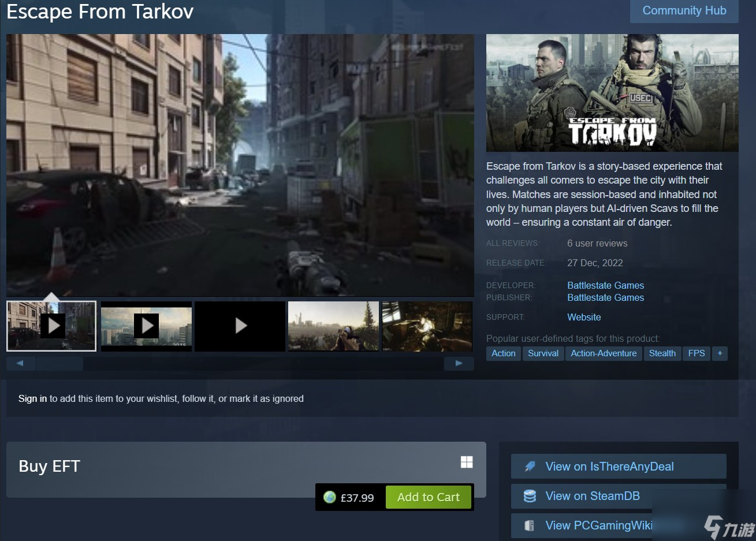Select the Action tag
Viewport: 756px width, 541px height.
point(504,353)
